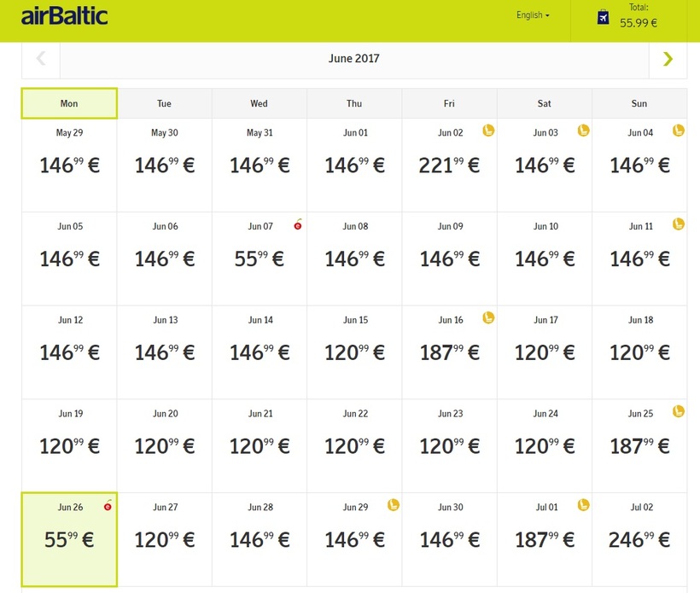Select the Tue column header

164,103
